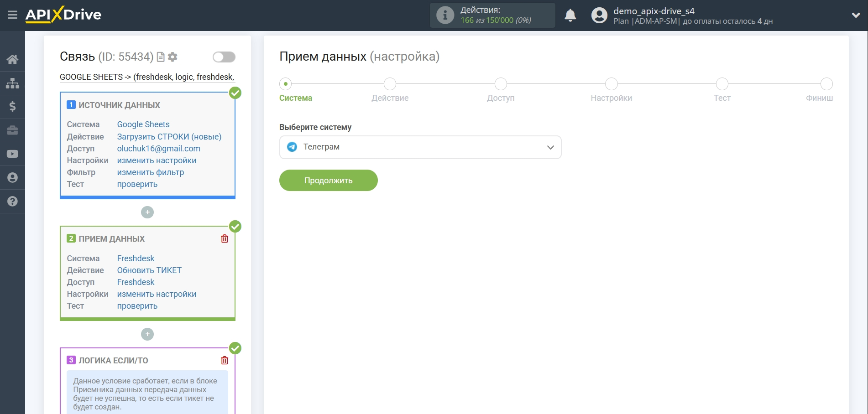
Task: Add a block after ИСТОЧНИК ДАННЫХ
Action: [x=147, y=212]
